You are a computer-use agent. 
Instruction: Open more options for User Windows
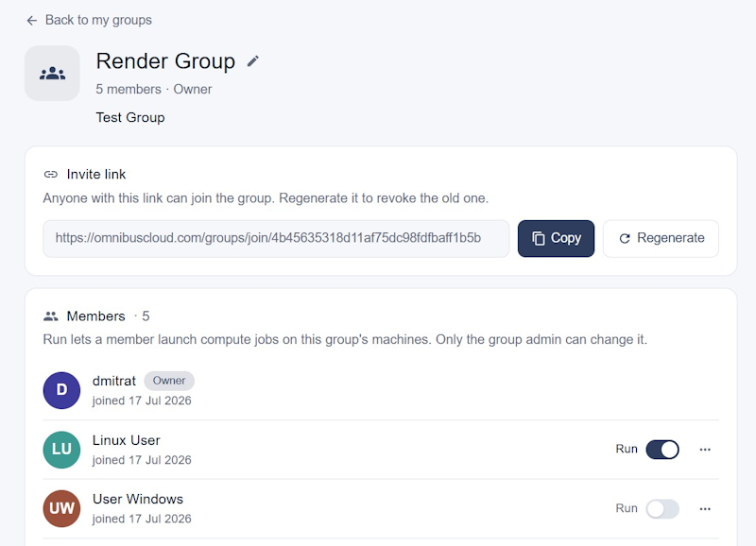(705, 509)
